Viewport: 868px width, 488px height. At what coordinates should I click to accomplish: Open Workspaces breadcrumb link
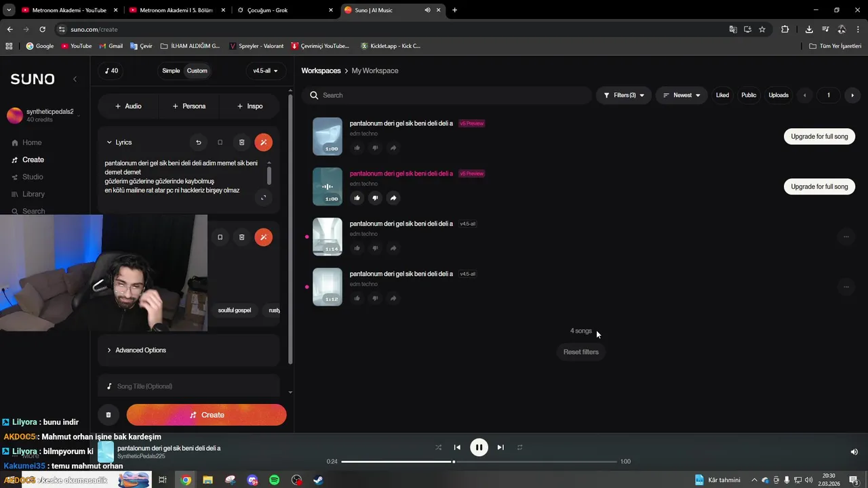[x=321, y=70]
